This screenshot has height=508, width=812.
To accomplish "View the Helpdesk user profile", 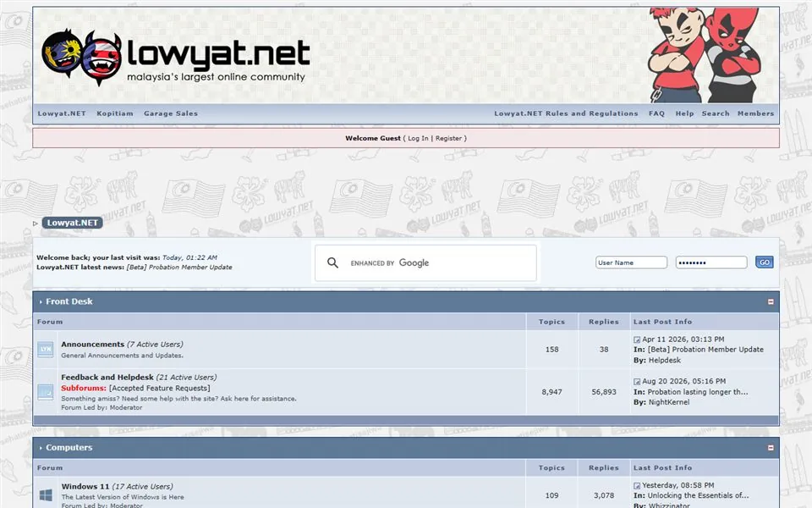I will (x=665, y=361).
